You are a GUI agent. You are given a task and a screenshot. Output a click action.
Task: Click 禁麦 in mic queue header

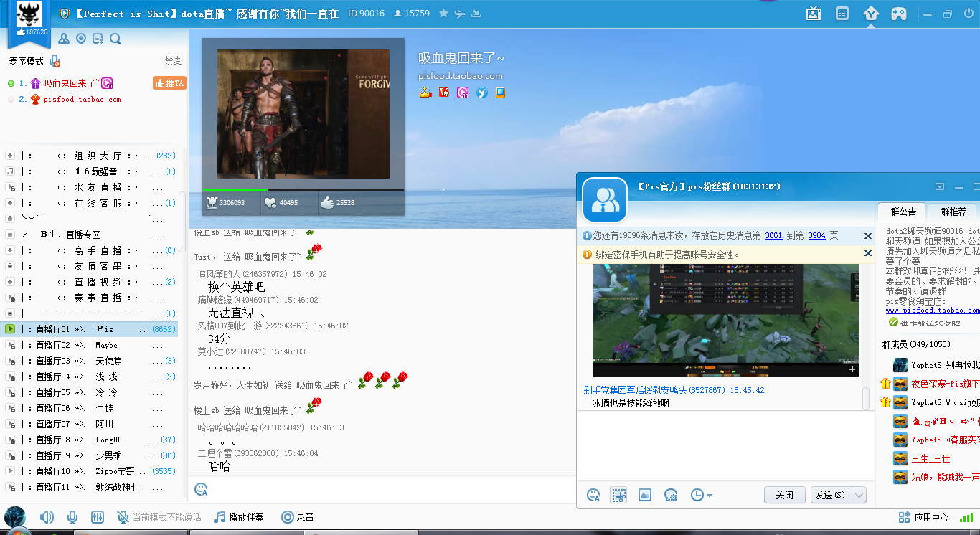pyautogui.click(x=173, y=62)
